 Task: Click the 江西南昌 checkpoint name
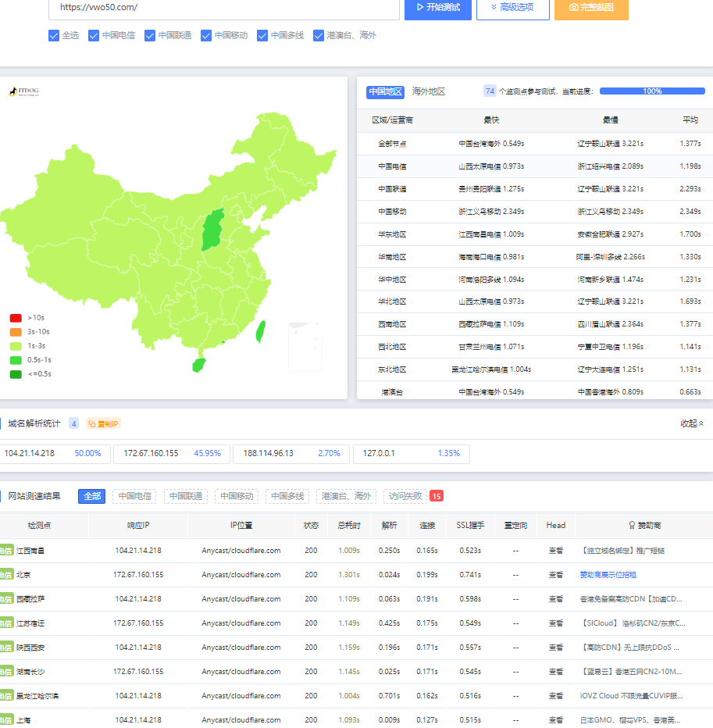(x=30, y=551)
